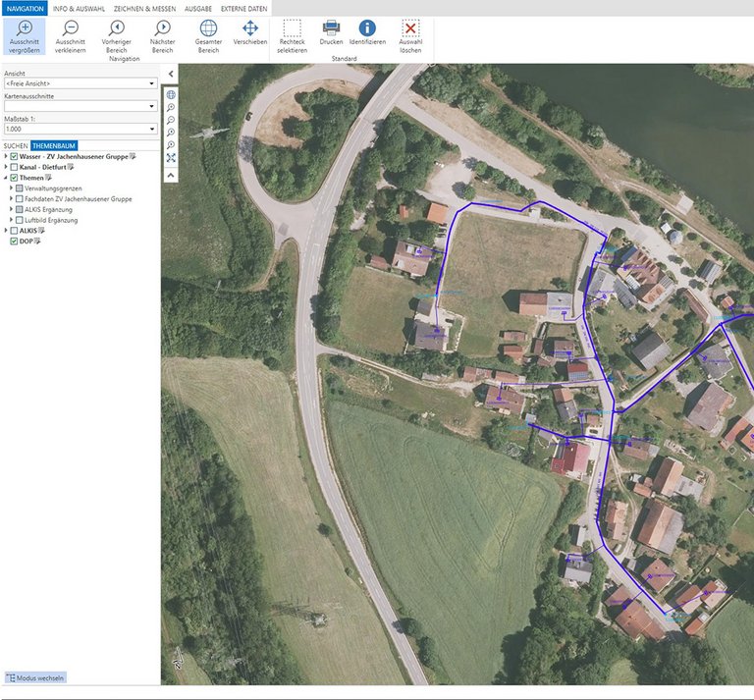
Task: Go forward with Nächster Bereich
Action: tap(163, 36)
